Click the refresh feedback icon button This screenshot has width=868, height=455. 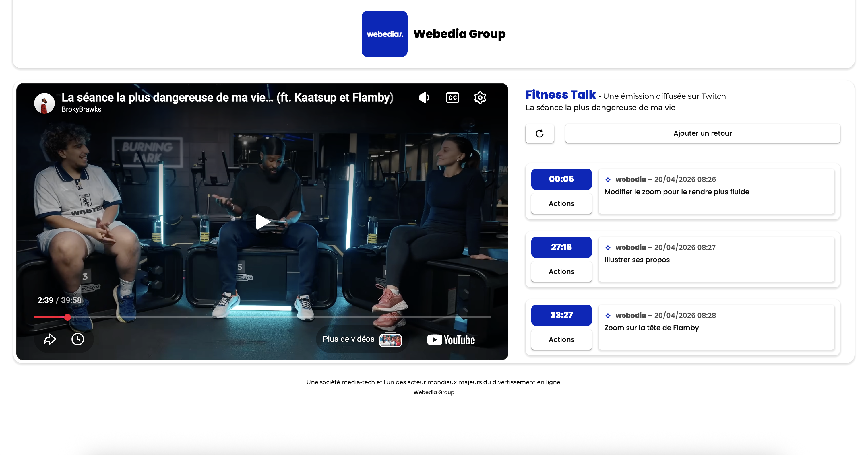point(539,133)
